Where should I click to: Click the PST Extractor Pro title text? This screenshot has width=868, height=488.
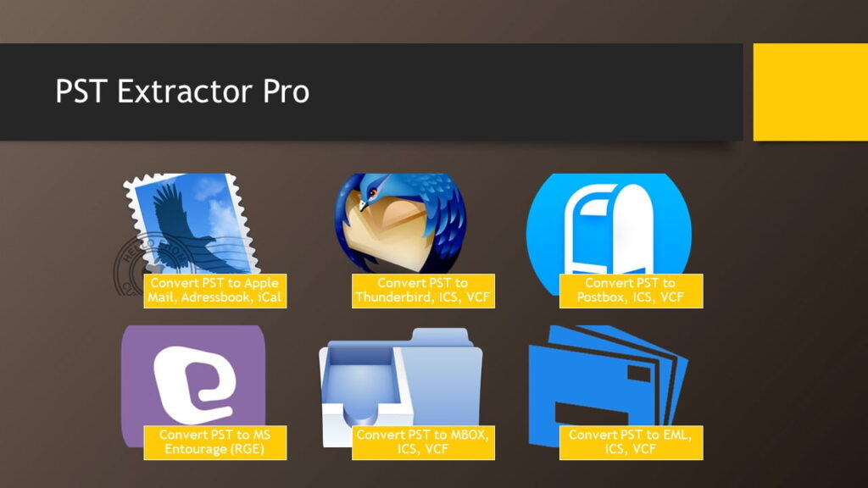click(x=182, y=91)
